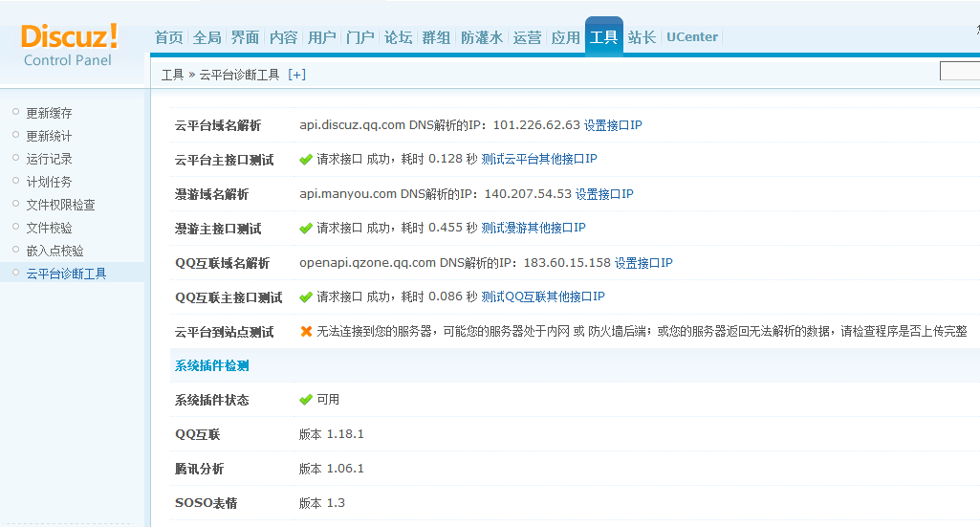
Task: Open 嵌入点校验 in the sidebar
Action: coord(55,251)
